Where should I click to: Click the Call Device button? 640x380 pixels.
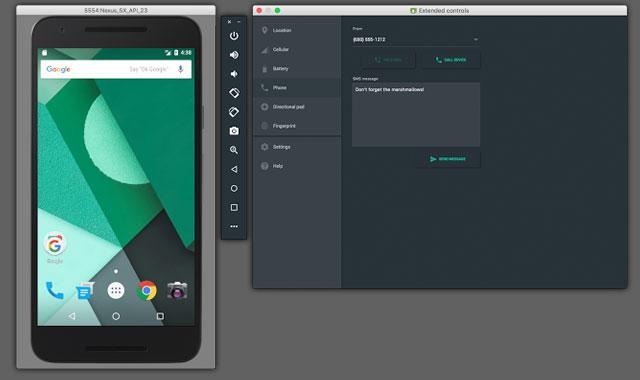(451, 60)
